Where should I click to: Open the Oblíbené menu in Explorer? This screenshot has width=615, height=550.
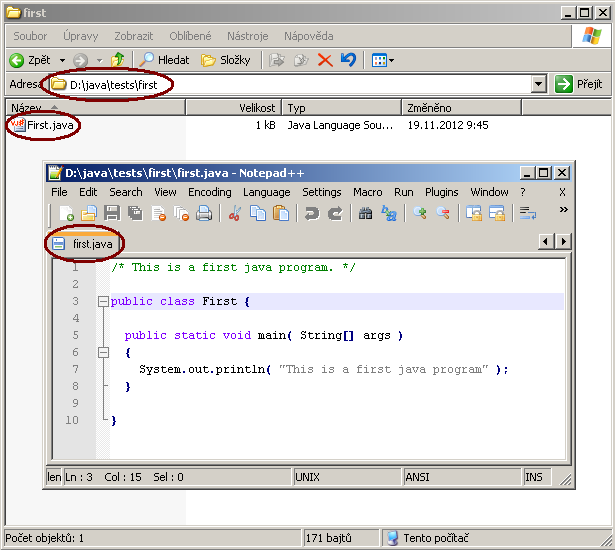pos(190,36)
